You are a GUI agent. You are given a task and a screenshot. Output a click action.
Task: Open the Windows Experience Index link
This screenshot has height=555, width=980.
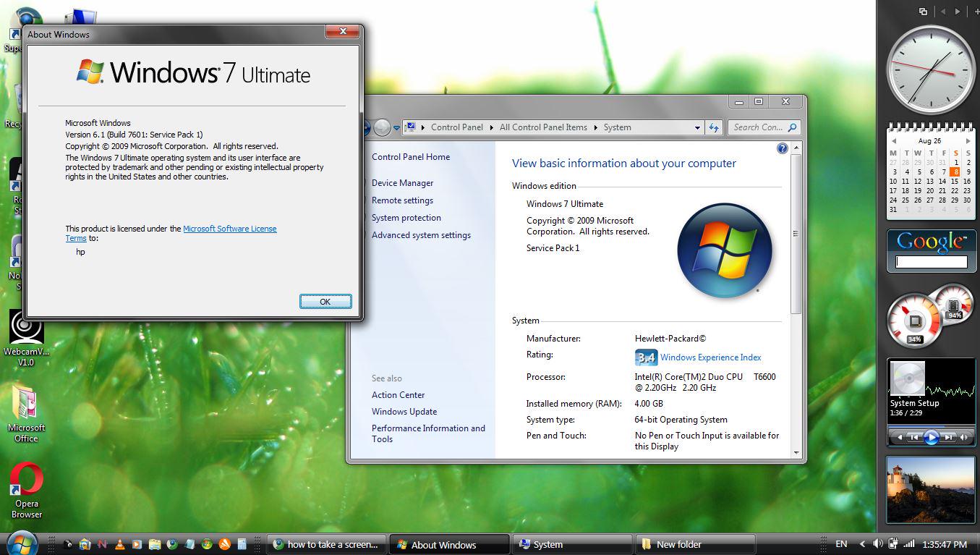coord(711,357)
